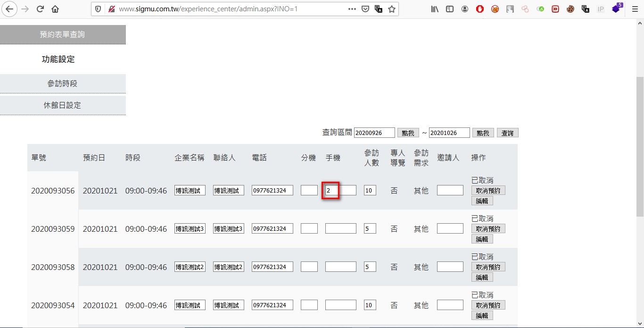Cancel the reservation for order 2020093056

click(x=488, y=191)
